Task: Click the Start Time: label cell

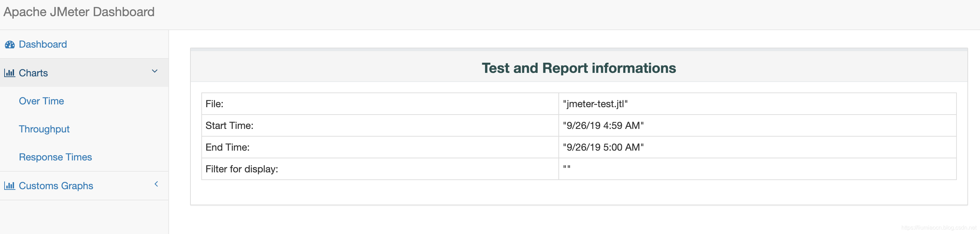Action: click(x=229, y=126)
